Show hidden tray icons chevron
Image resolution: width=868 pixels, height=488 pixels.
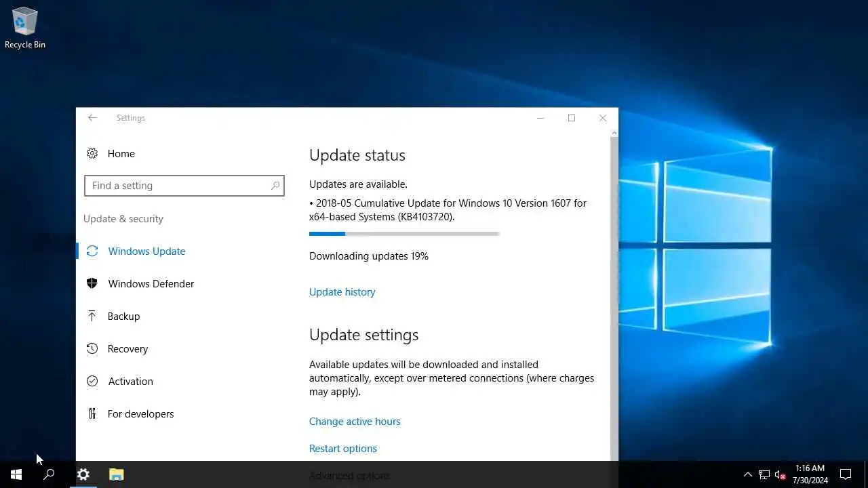coord(747,474)
